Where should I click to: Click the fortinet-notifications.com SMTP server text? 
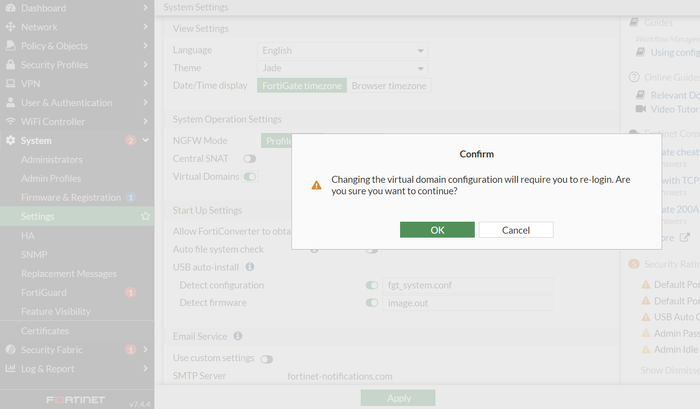point(340,376)
